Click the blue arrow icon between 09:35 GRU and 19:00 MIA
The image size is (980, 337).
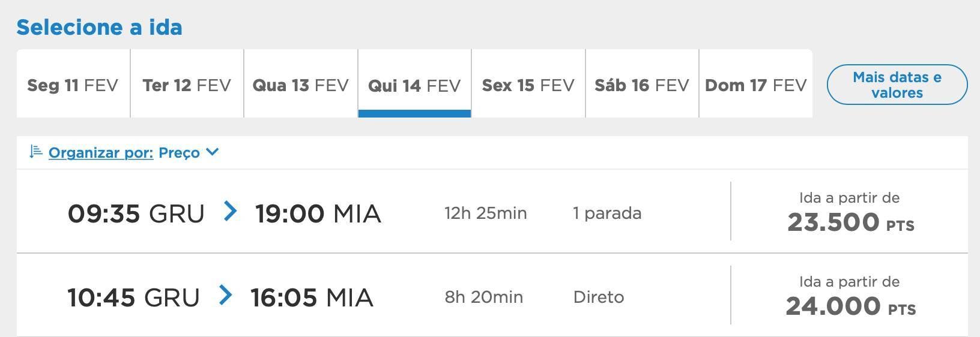click(x=230, y=211)
